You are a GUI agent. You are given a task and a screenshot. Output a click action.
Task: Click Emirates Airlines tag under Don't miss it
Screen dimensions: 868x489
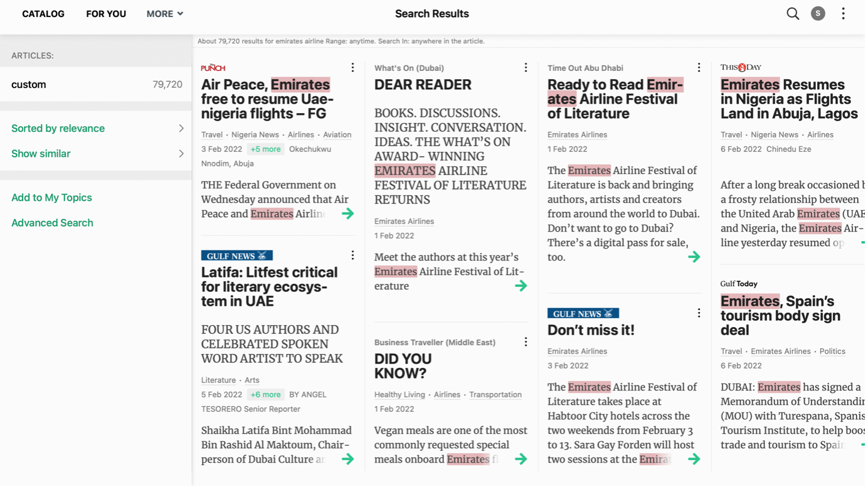tap(577, 352)
